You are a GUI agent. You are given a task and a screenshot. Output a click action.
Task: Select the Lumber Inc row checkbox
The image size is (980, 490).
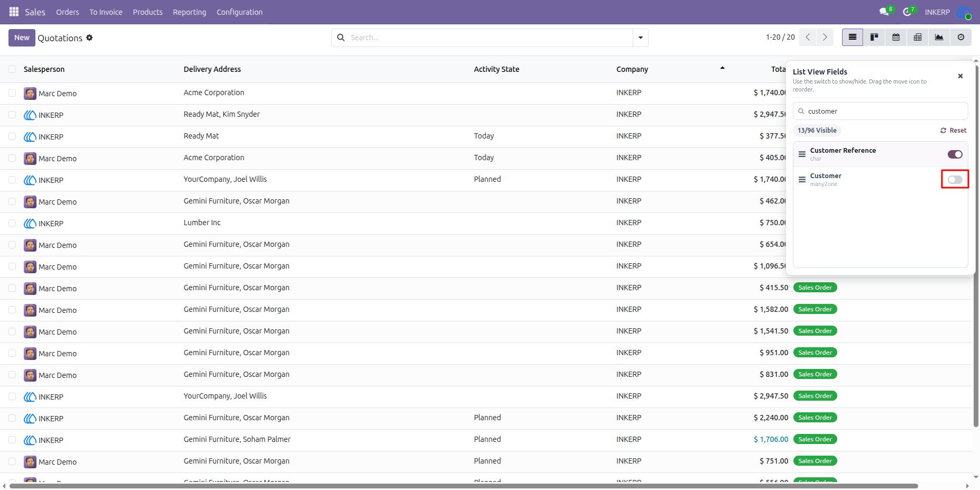tap(12, 223)
